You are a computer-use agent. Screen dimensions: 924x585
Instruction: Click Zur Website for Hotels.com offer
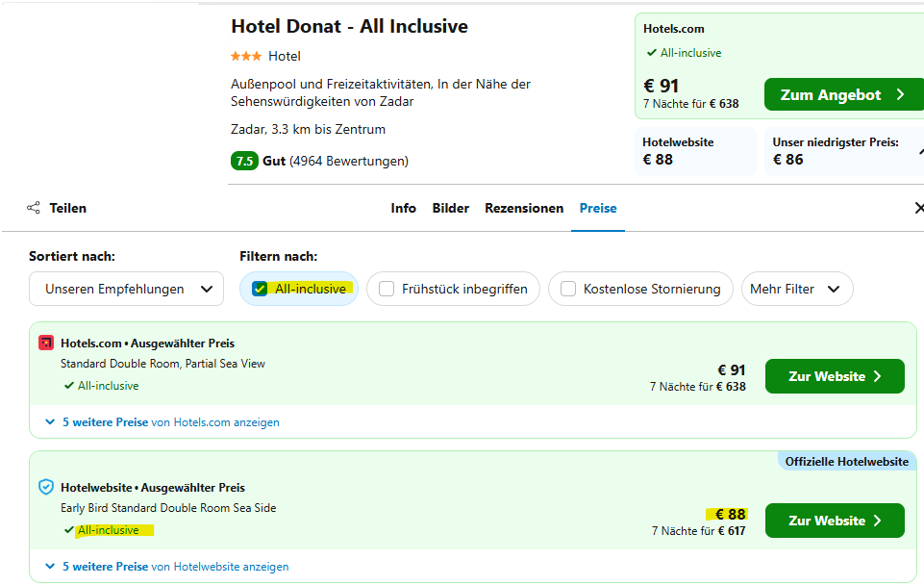(x=835, y=376)
